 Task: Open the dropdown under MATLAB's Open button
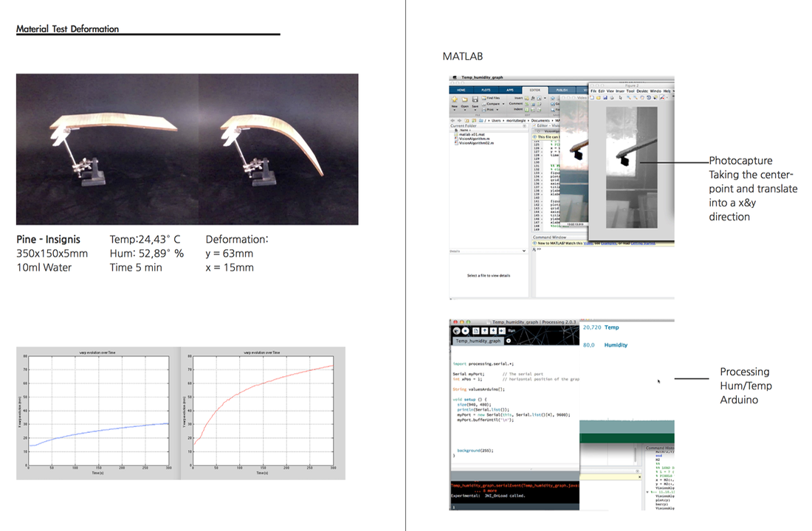point(464,110)
